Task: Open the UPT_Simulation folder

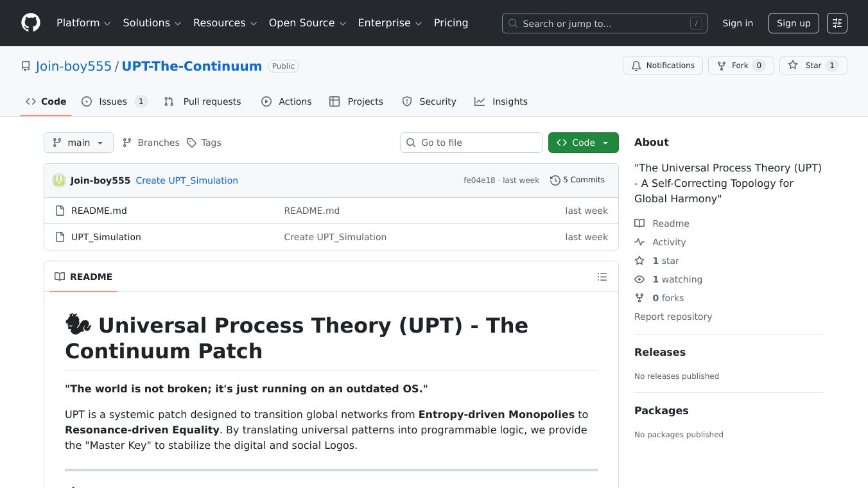Action: (106, 237)
